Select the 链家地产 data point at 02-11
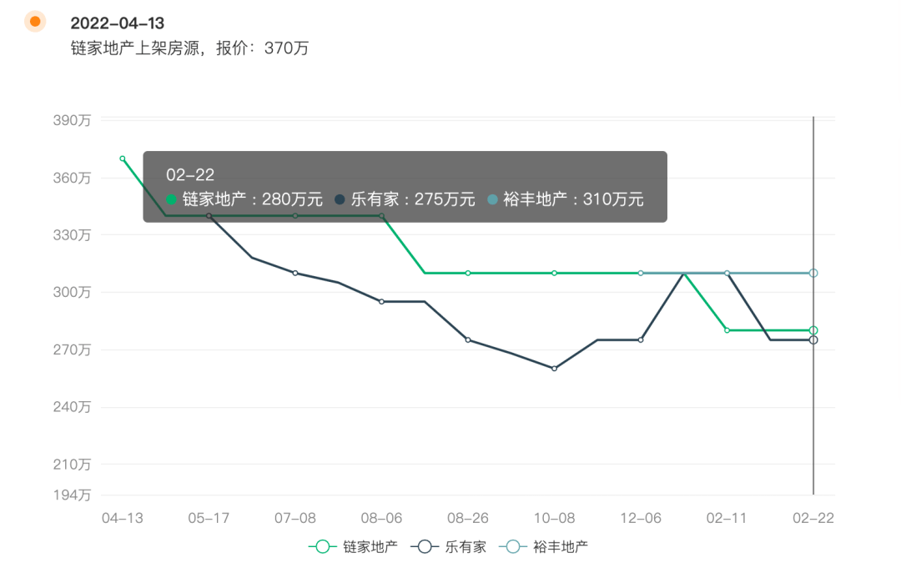Image resolution: width=901 pixels, height=588 pixels. (727, 330)
